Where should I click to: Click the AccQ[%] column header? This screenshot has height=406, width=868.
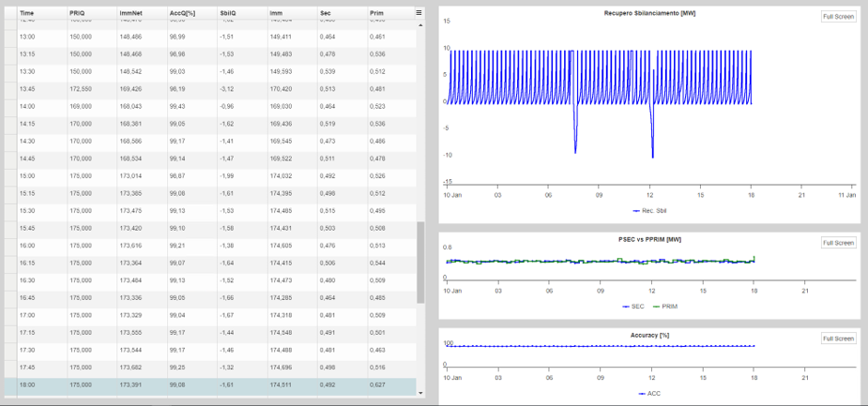[x=181, y=12]
